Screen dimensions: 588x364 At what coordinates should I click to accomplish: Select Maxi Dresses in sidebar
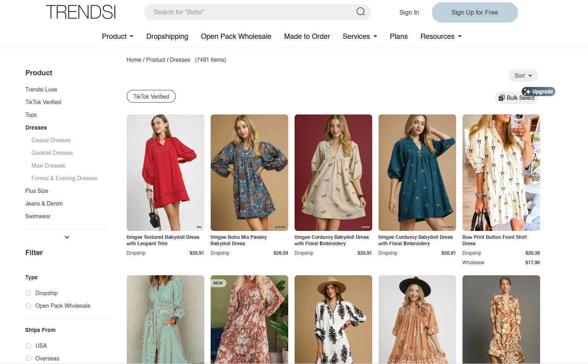coord(48,166)
